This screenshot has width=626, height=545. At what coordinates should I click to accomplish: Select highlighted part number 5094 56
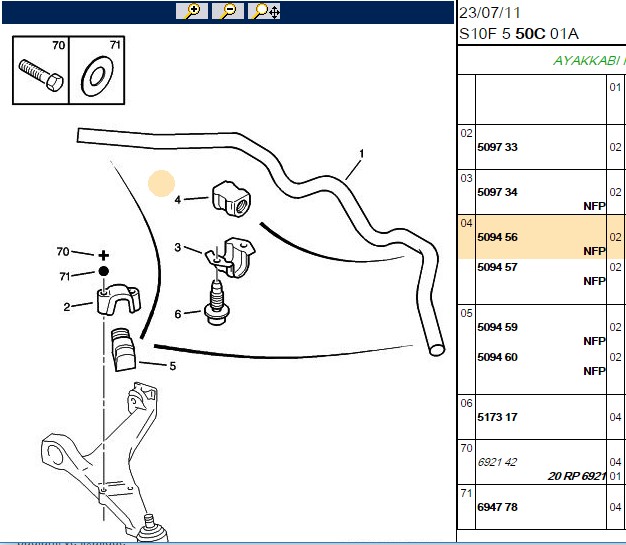pos(497,237)
